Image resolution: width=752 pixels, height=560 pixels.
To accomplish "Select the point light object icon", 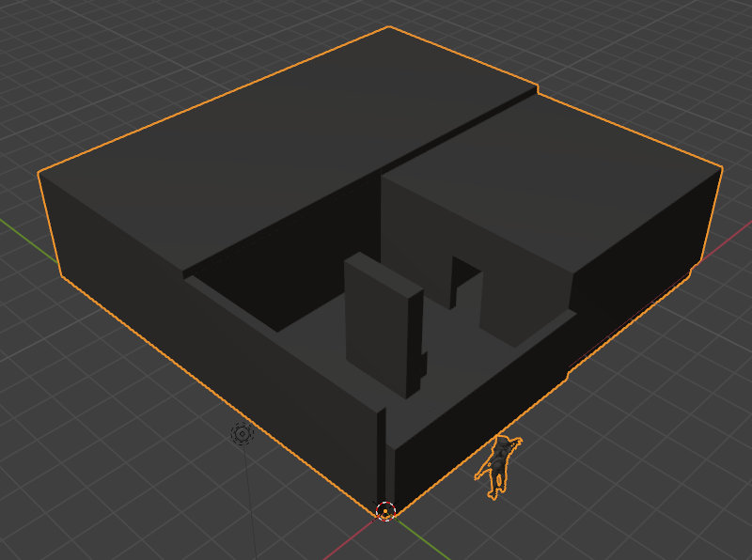I will pos(243,434).
